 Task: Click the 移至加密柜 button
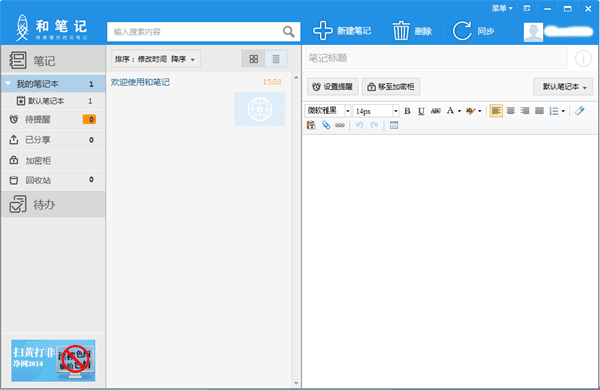click(x=391, y=87)
